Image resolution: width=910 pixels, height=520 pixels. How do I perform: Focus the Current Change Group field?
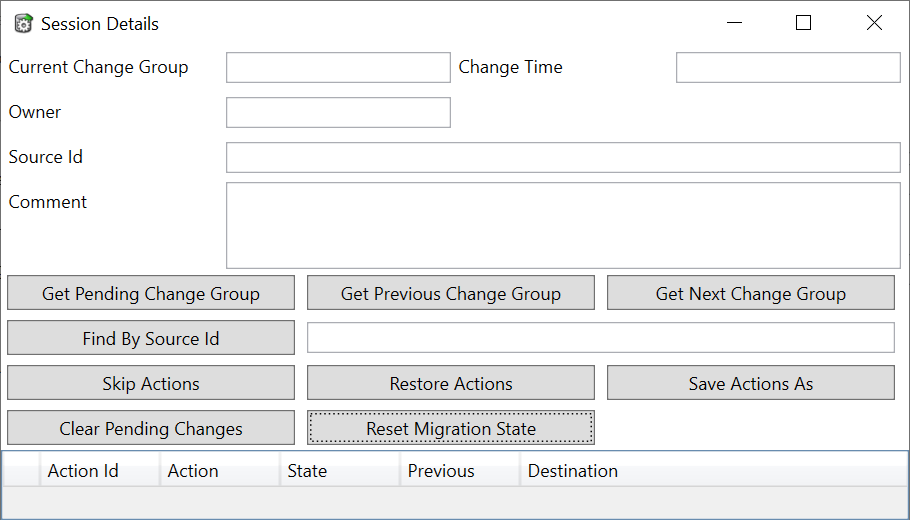(338, 67)
